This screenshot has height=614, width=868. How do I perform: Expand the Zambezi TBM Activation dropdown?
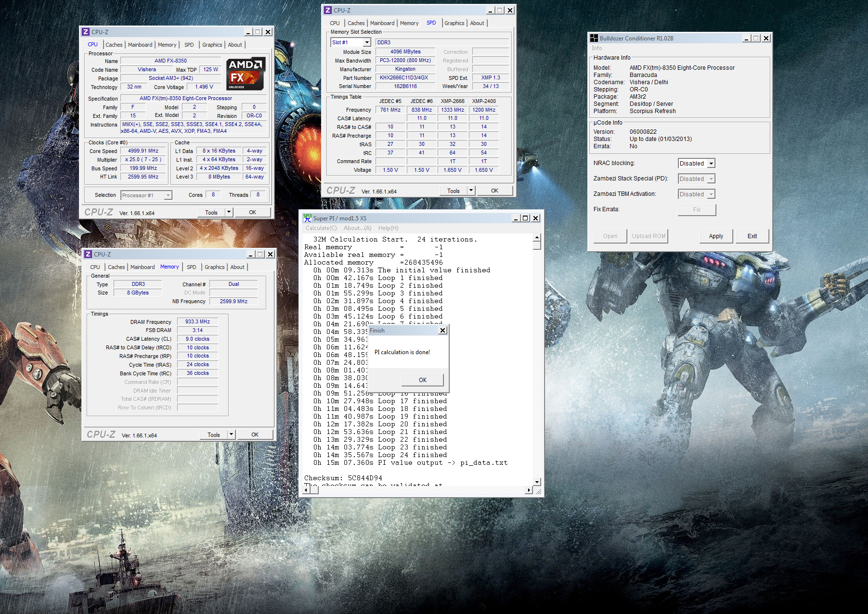(x=711, y=194)
